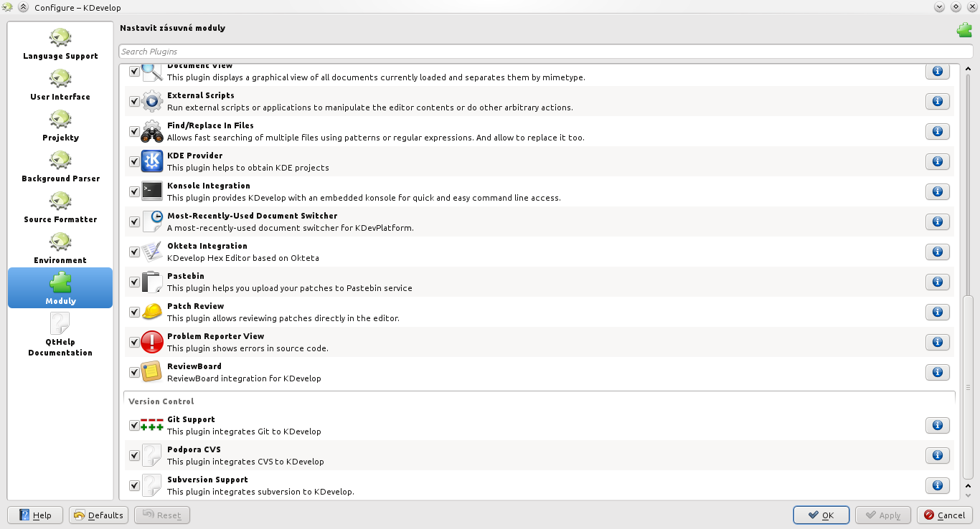
Task: Show info about Okteta Integration plugin
Action: click(937, 252)
